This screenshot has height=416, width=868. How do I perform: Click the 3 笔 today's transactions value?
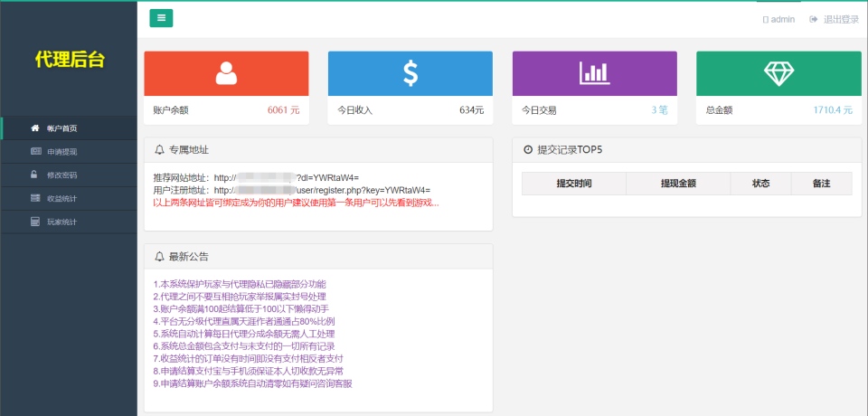click(x=659, y=110)
